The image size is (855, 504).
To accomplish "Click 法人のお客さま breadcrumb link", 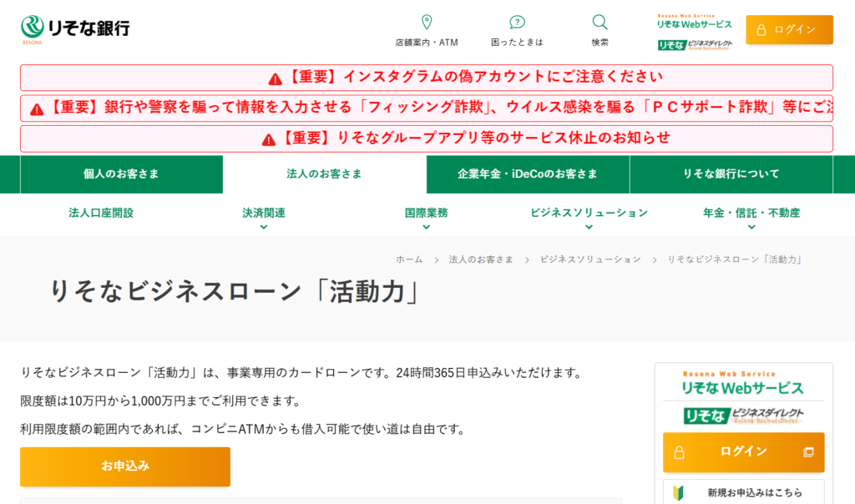I will (481, 260).
